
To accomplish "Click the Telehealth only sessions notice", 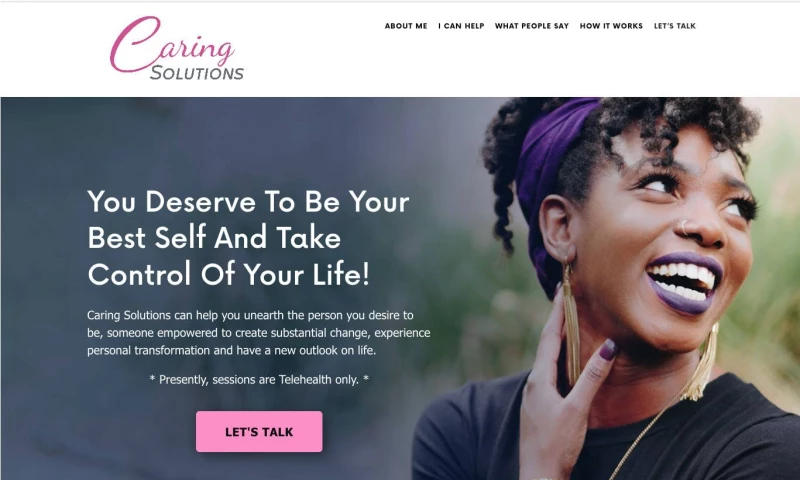I will pyautogui.click(x=259, y=380).
